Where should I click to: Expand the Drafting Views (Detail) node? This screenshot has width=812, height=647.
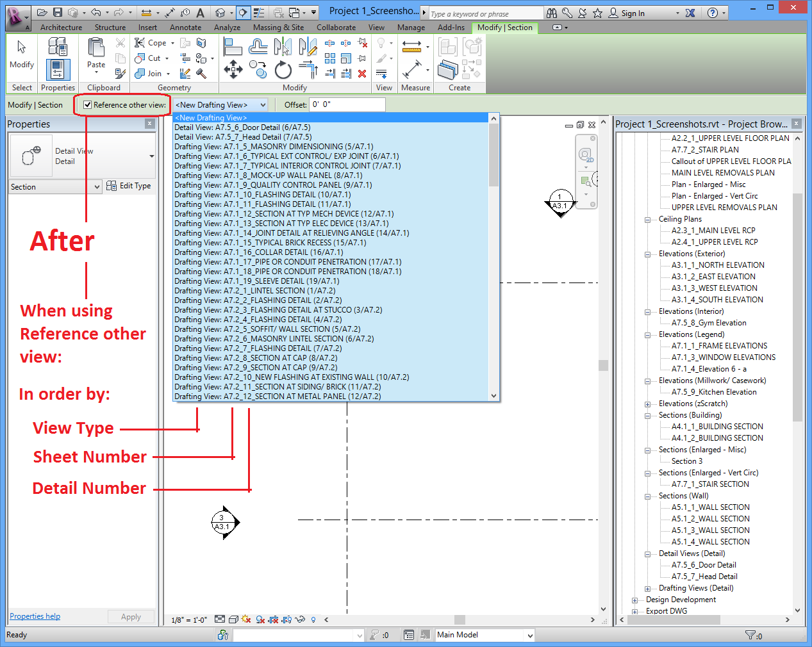(x=648, y=588)
